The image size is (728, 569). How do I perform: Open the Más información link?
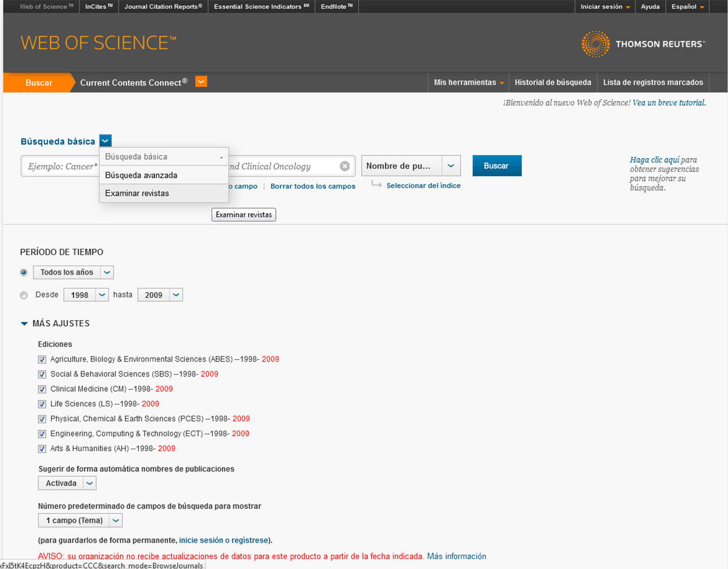click(456, 556)
